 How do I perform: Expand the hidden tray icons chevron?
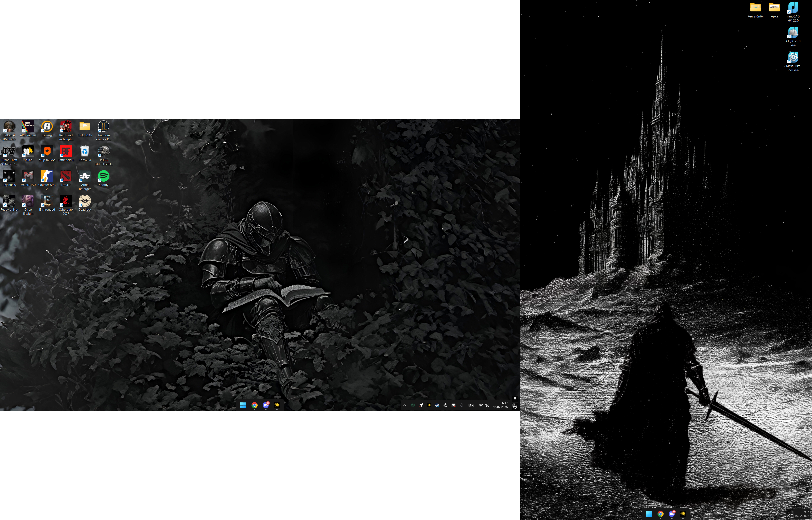(405, 405)
